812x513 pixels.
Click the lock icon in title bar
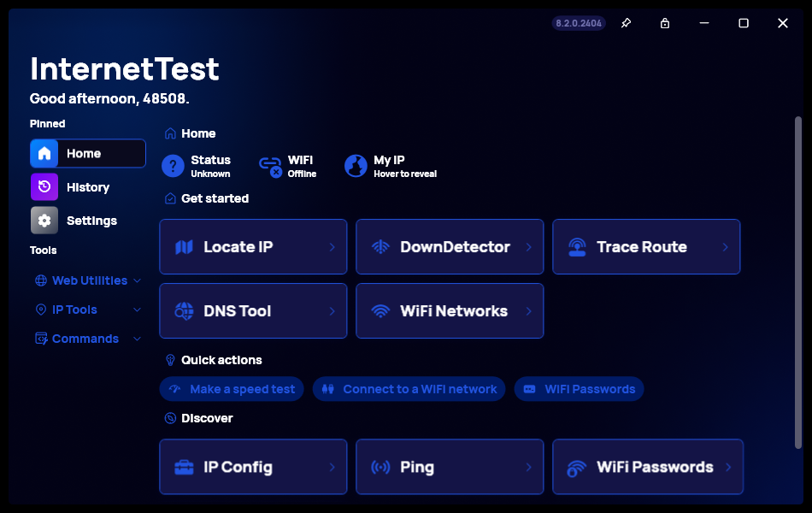pos(665,23)
